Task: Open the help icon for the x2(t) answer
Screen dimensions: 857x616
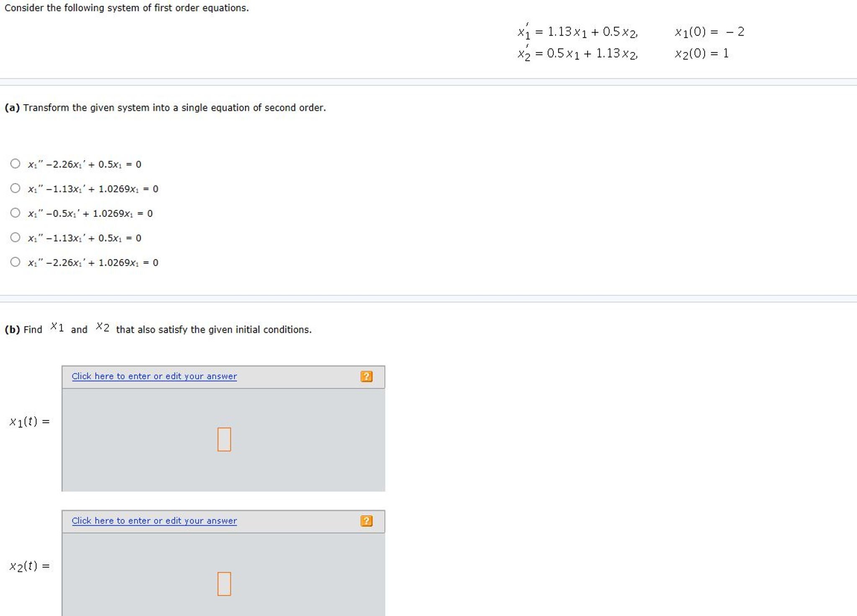Action: coord(366,521)
